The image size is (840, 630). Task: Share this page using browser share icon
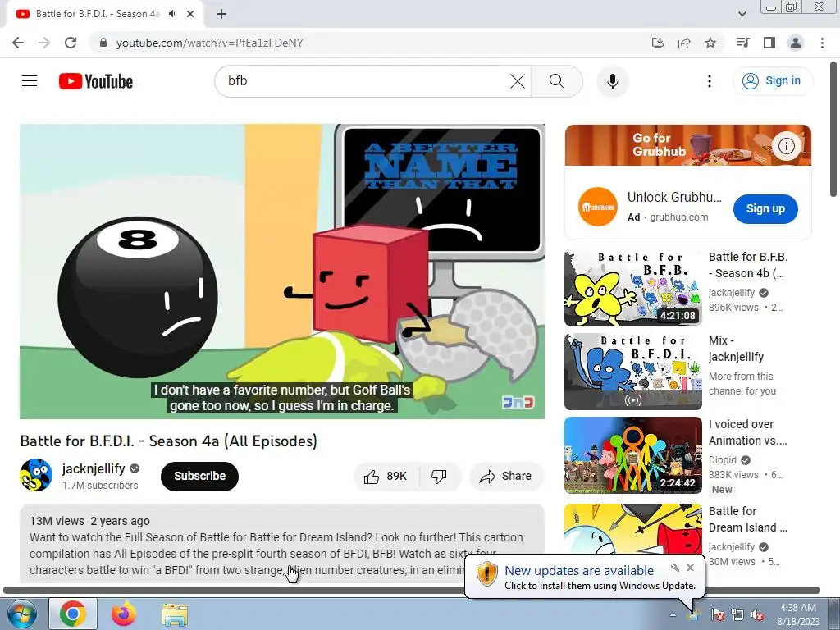point(684,43)
